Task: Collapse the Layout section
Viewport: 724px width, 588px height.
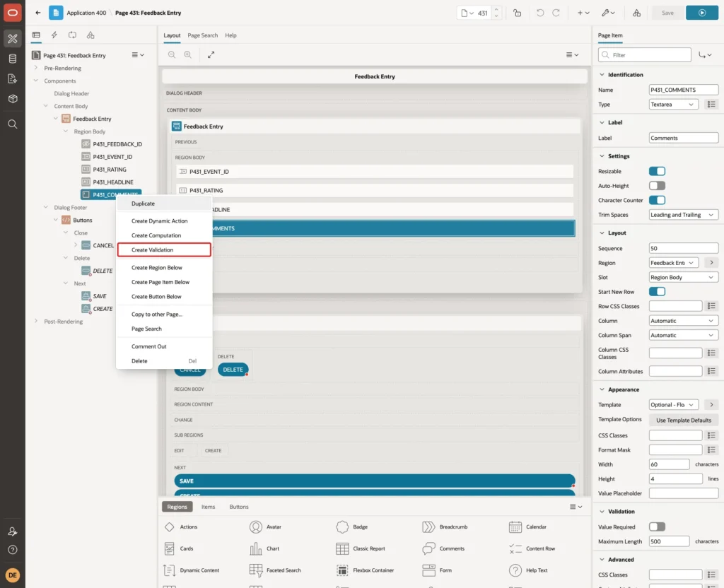Action: [x=602, y=233]
